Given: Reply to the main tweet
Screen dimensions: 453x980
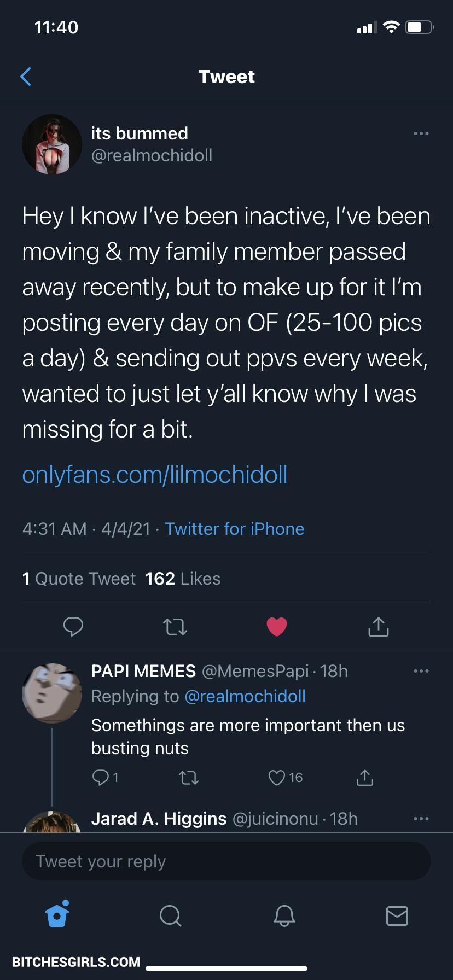Looking at the screenshot, I should click(x=73, y=626).
